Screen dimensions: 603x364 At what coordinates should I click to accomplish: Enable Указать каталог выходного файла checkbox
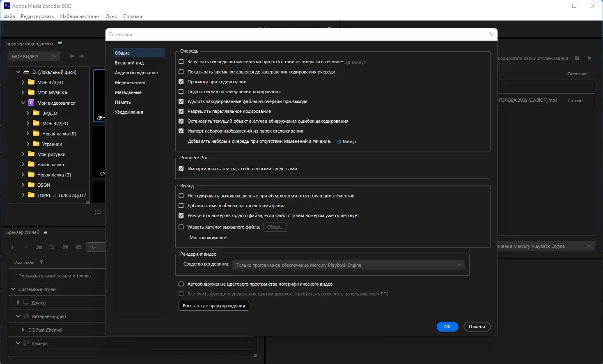point(181,227)
